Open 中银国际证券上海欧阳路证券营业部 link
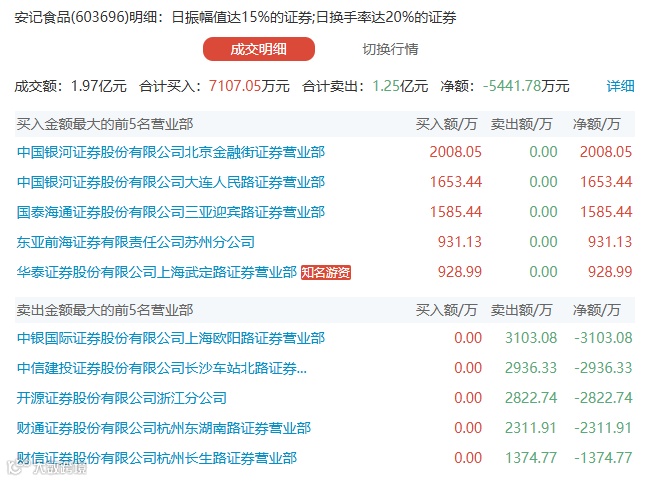Viewport: 655px width, 481px height. pos(171,338)
